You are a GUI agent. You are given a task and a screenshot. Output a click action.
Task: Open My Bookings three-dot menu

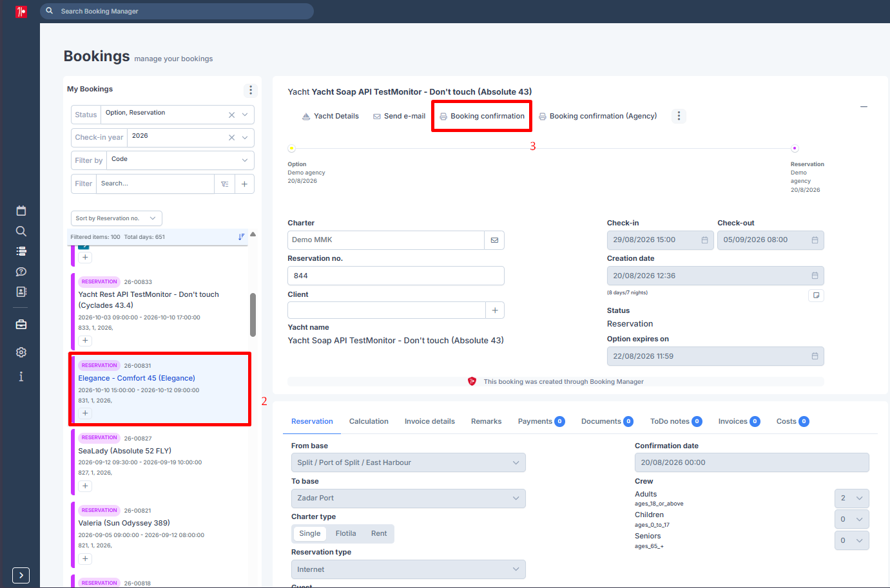tap(251, 90)
